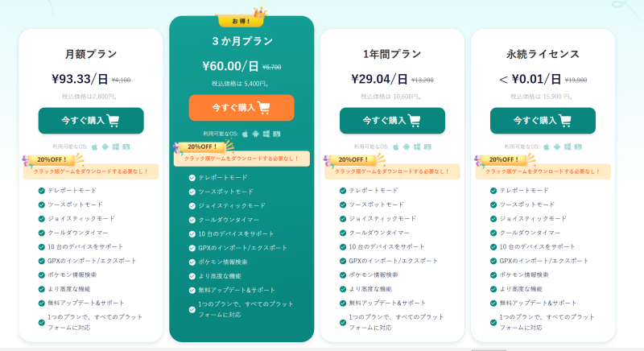The image size is (644, 351).
Task: Click the Apple OS icon in the 月額プラン card
Action: pos(94,147)
